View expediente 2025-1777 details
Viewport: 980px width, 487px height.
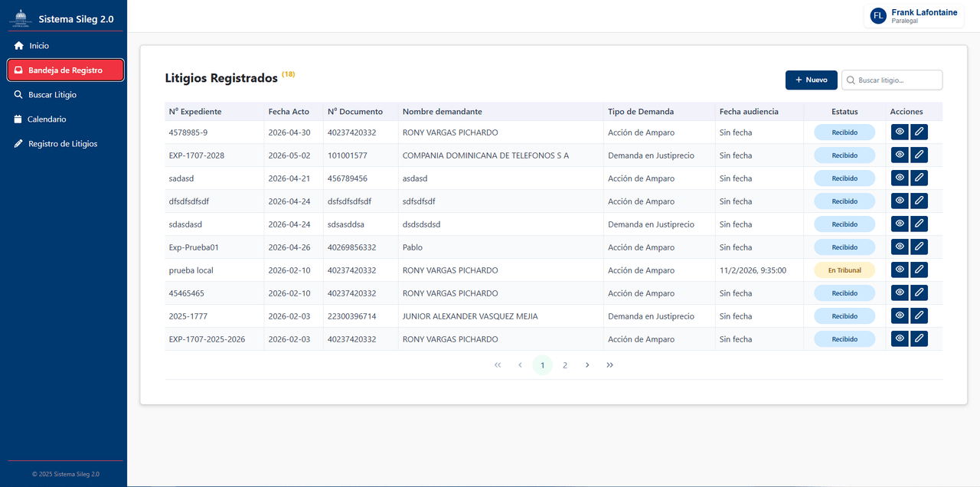pos(900,315)
